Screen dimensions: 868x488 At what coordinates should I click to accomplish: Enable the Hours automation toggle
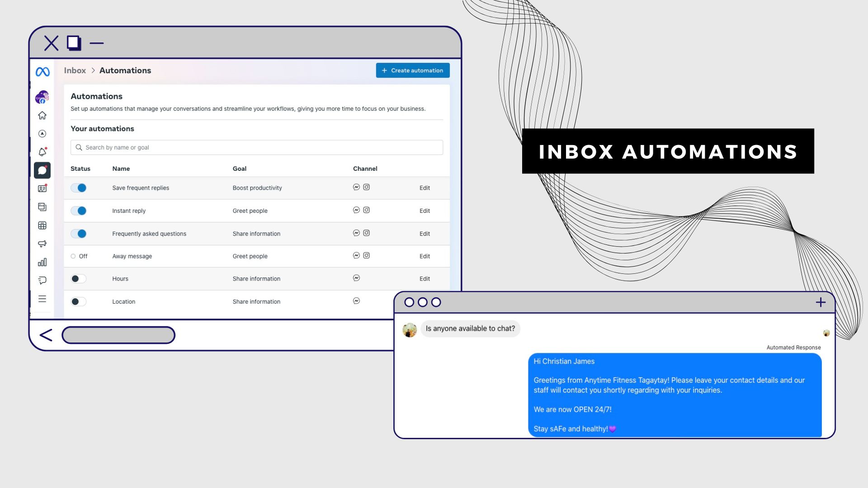click(x=78, y=279)
